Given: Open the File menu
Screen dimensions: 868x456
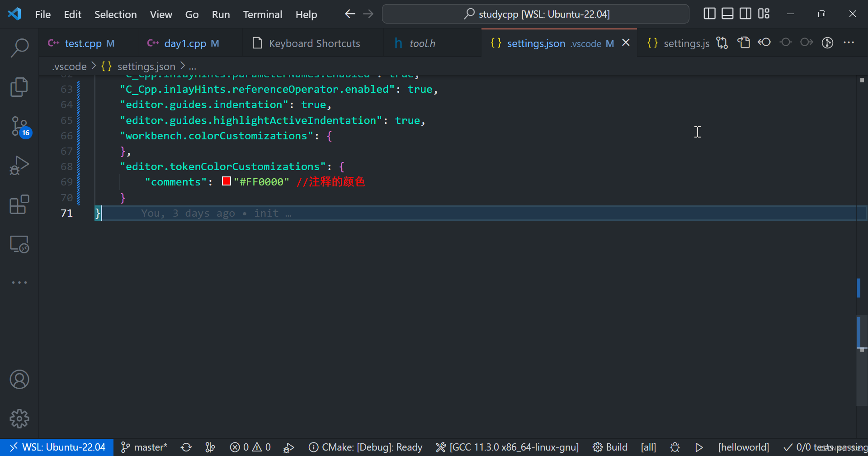Looking at the screenshot, I should point(43,14).
